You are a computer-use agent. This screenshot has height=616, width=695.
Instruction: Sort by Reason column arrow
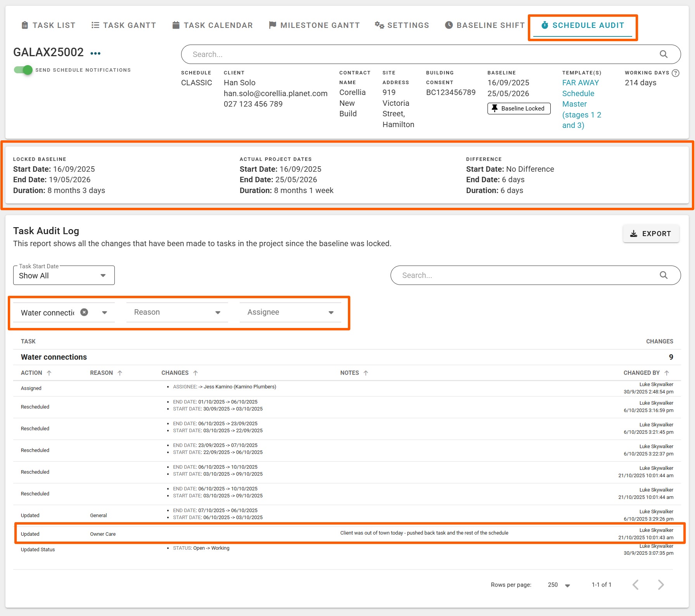[x=120, y=373]
